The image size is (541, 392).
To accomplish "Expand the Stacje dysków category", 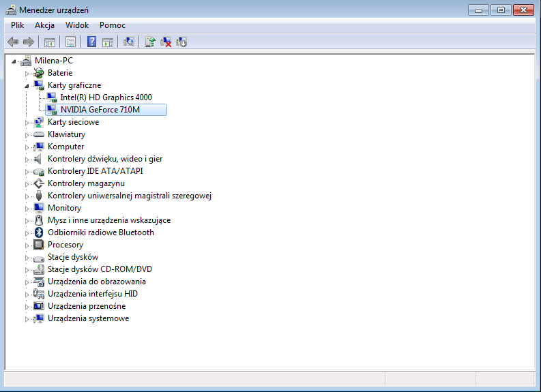I will click(x=27, y=258).
